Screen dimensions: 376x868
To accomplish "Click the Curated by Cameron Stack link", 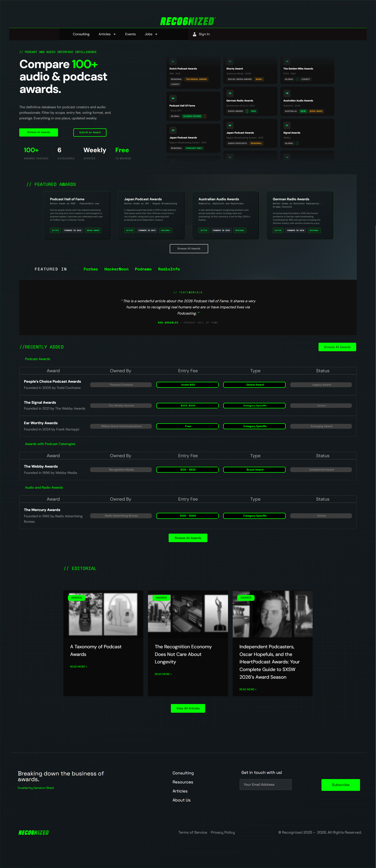I will tap(36, 788).
